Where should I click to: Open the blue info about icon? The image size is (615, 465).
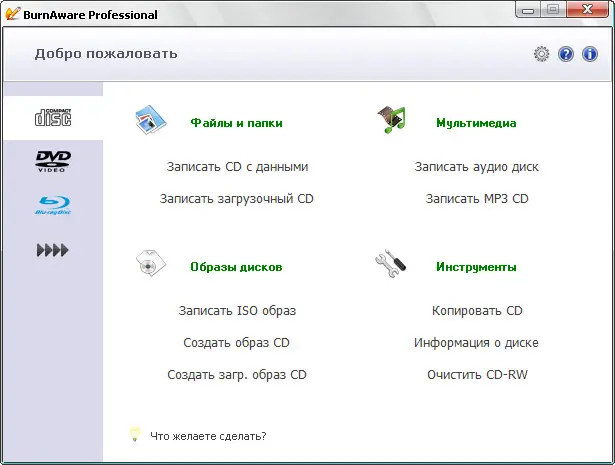[x=590, y=54]
